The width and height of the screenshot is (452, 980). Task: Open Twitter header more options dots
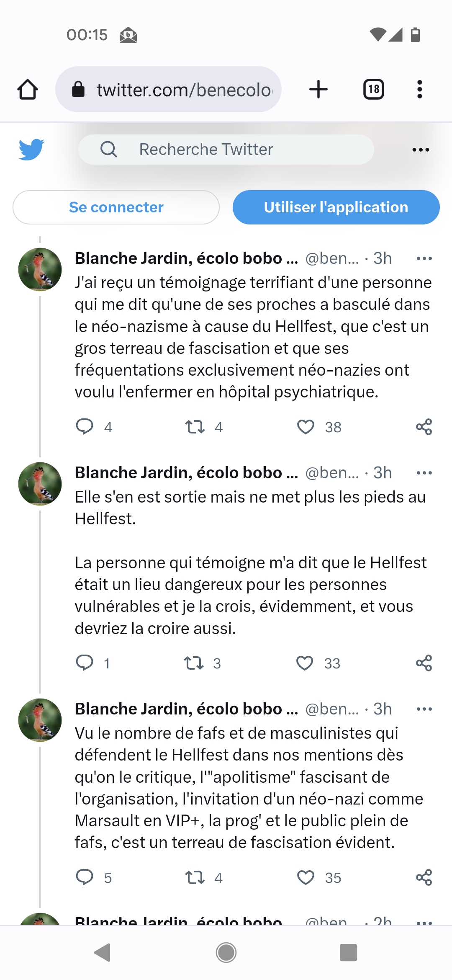pyautogui.click(x=421, y=150)
